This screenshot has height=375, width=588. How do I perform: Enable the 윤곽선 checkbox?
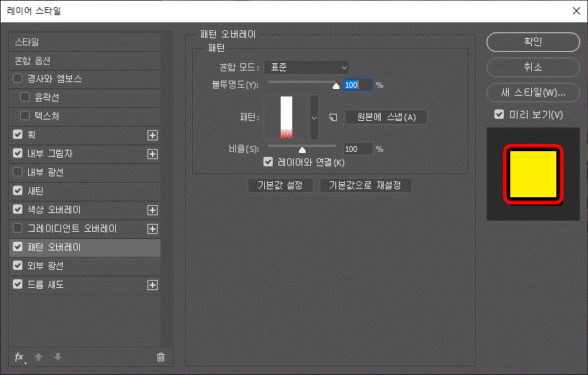(24, 97)
